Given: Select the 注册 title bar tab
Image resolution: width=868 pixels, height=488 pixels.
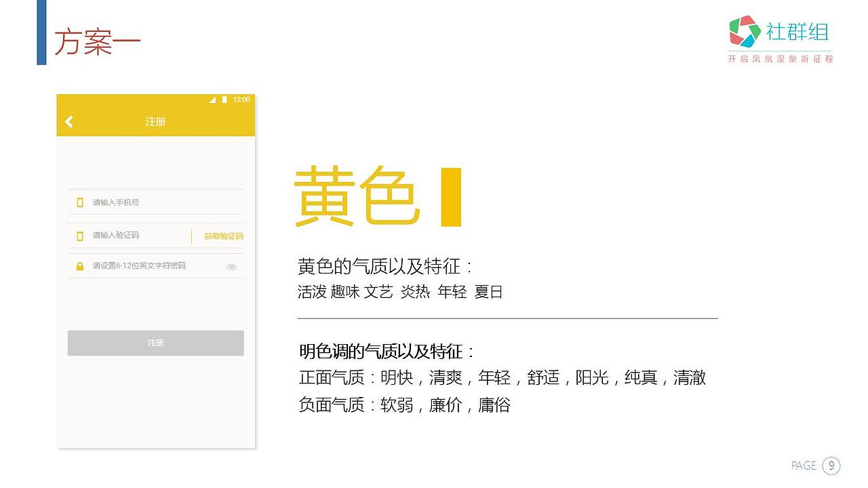Looking at the screenshot, I should (155, 121).
